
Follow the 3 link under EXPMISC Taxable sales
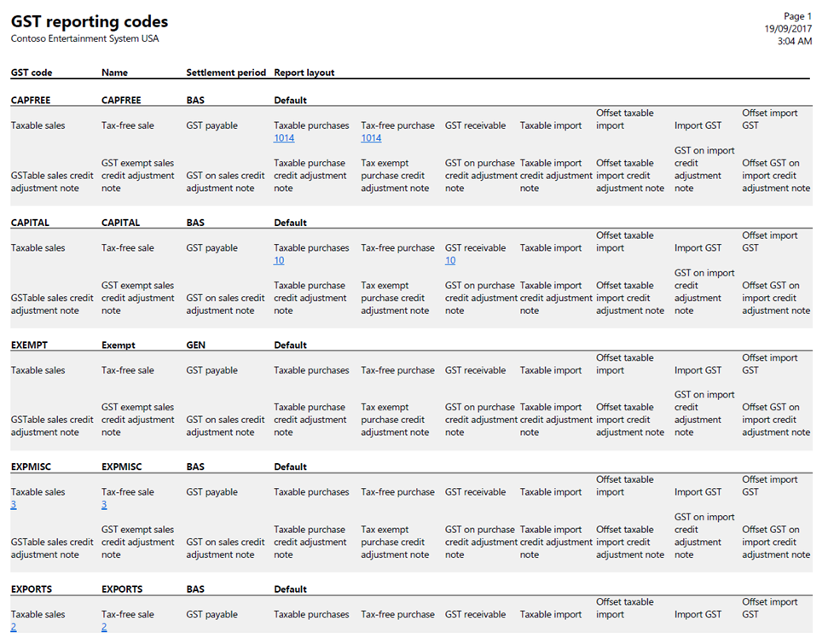[x=14, y=505]
